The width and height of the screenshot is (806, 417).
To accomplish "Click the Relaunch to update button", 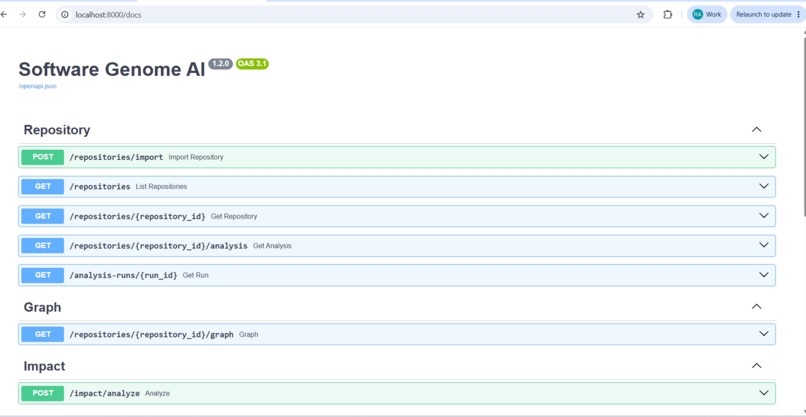I will click(763, 14).
